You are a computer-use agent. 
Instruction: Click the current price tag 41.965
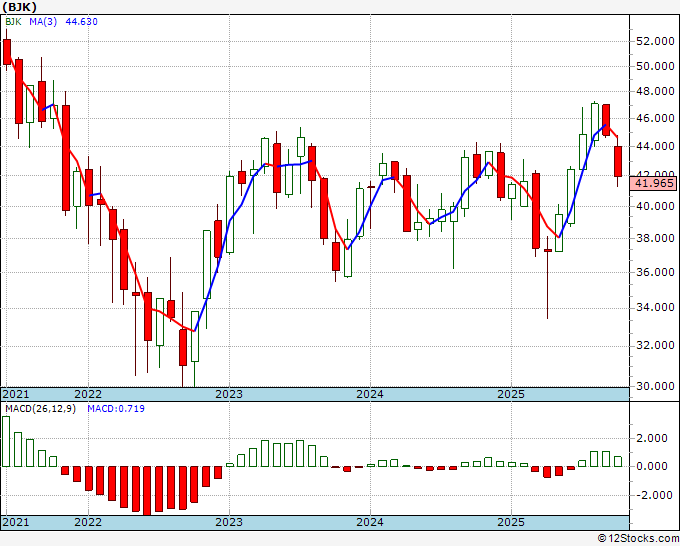[654, 183]
